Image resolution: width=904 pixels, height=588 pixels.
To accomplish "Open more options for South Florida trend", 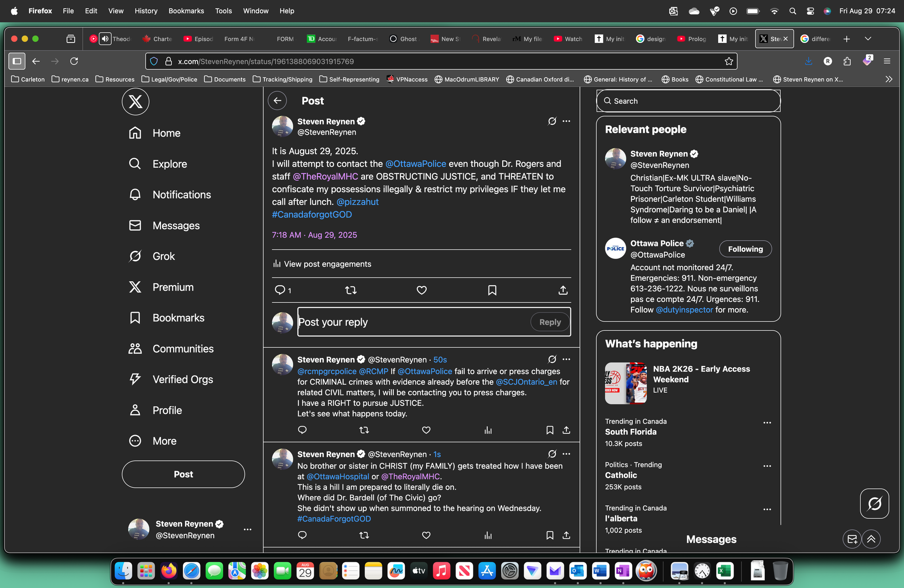I will [x=767, y=423].
